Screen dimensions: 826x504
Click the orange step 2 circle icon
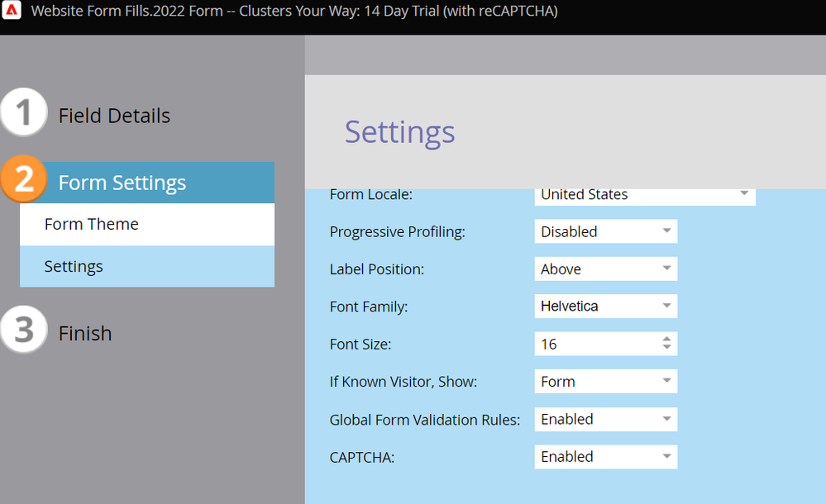pos(24,179)
